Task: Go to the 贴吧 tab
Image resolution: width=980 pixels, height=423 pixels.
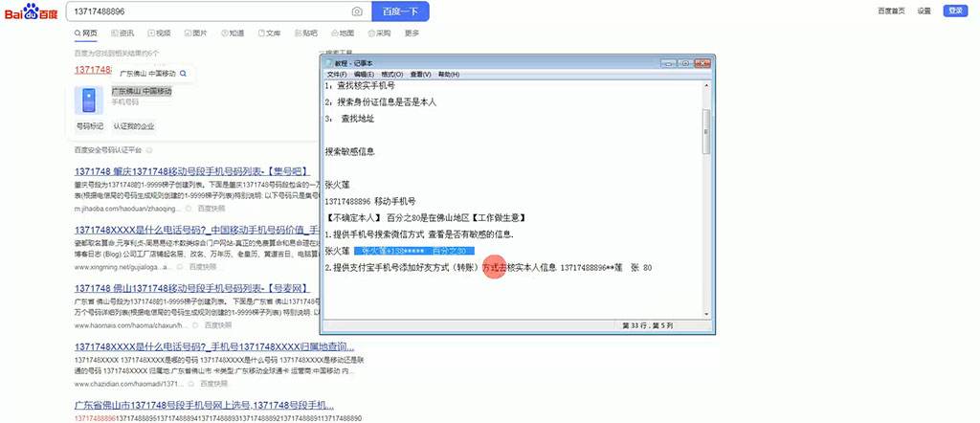Action: (x=306, y=33)
